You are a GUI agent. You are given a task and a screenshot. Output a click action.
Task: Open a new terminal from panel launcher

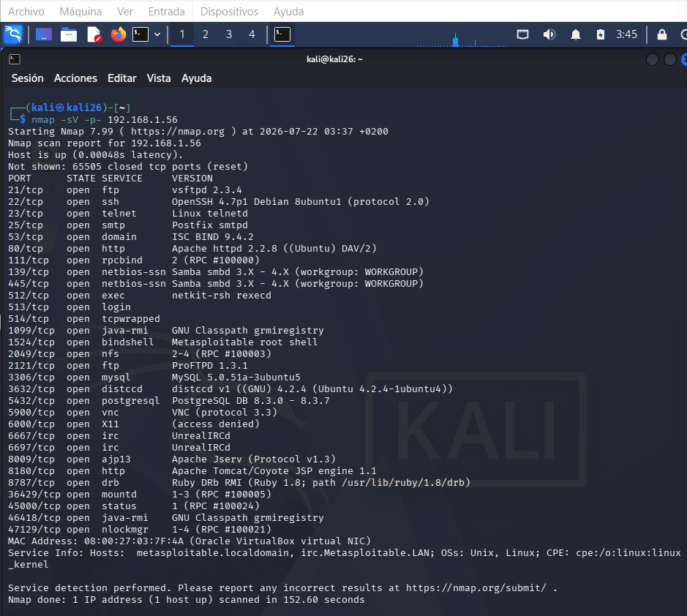pyautogui.click(x=140, y=34)
